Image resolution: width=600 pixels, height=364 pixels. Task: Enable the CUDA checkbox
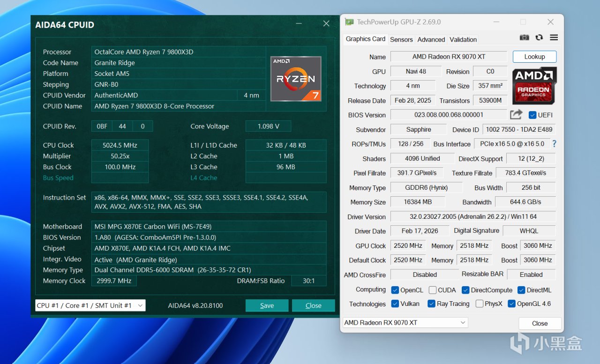click(433, 290)
